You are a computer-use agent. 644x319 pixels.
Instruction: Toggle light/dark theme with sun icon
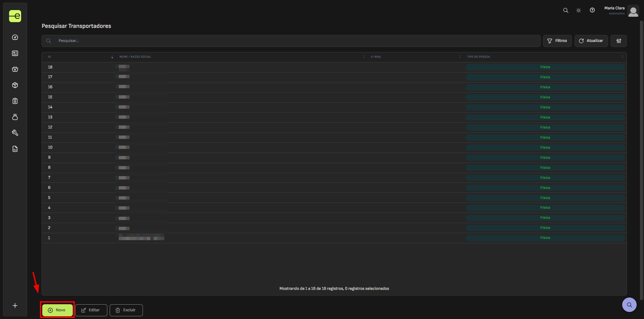pos(579,10)
